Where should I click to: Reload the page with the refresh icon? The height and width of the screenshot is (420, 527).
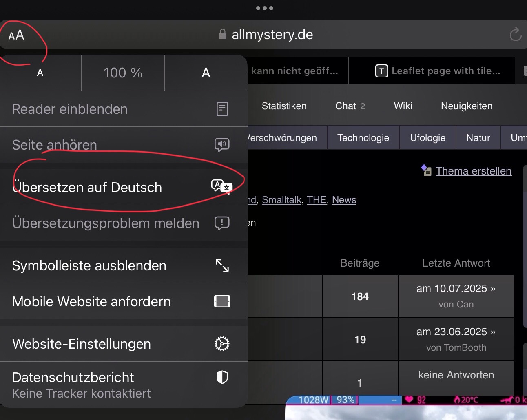[516, 34]
